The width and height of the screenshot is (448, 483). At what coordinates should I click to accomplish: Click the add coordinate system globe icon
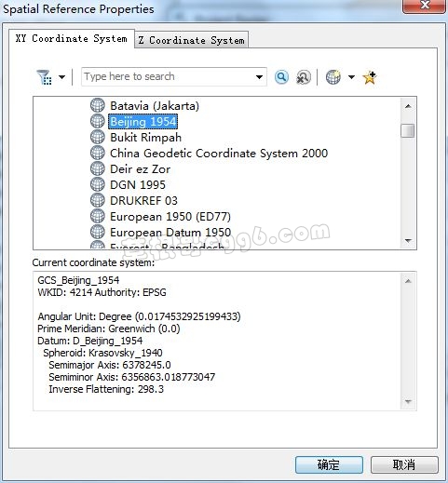point(333,77)
